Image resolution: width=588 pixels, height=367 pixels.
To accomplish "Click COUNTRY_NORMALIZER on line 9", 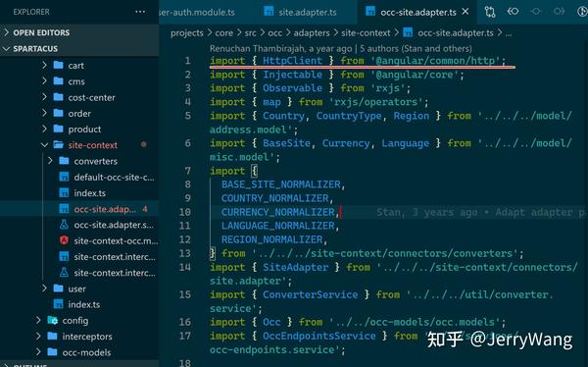I will pyautogui.click(x=274, y=198).
